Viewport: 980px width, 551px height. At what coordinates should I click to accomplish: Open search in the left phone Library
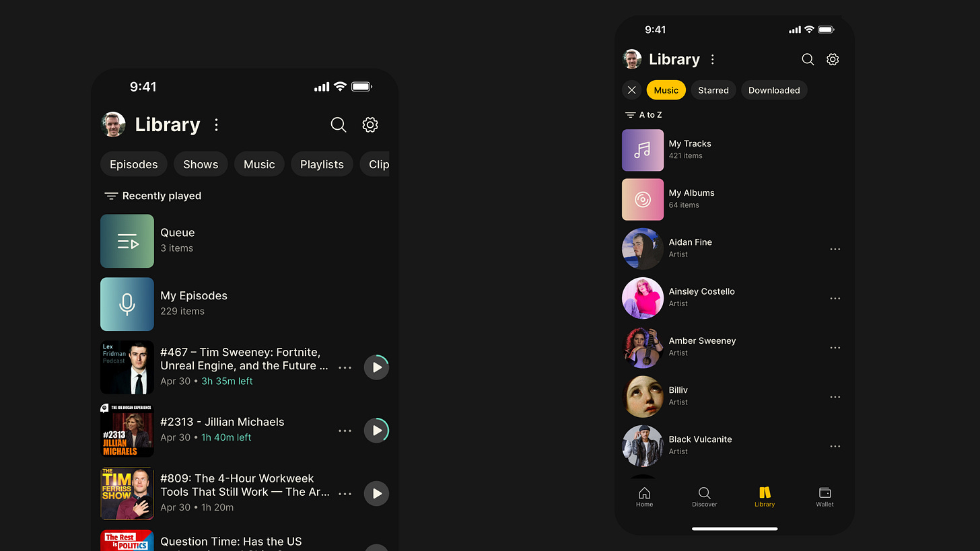coord(339,124)
